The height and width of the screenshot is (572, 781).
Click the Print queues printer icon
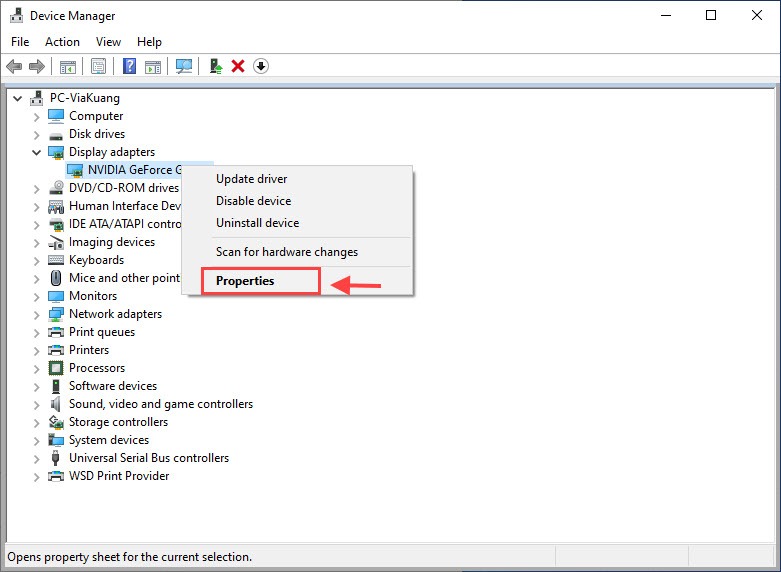(56, 332)
